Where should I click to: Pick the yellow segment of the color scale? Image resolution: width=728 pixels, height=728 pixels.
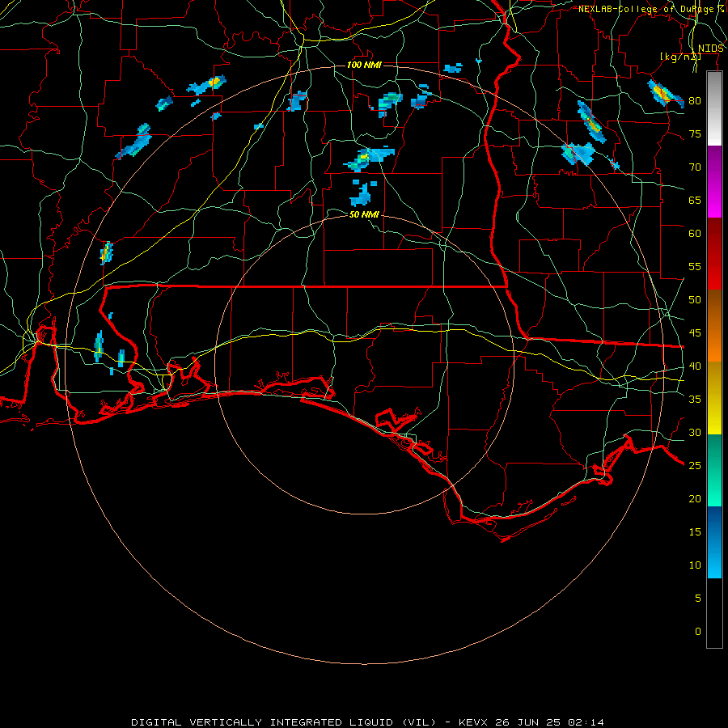(714, 398)
